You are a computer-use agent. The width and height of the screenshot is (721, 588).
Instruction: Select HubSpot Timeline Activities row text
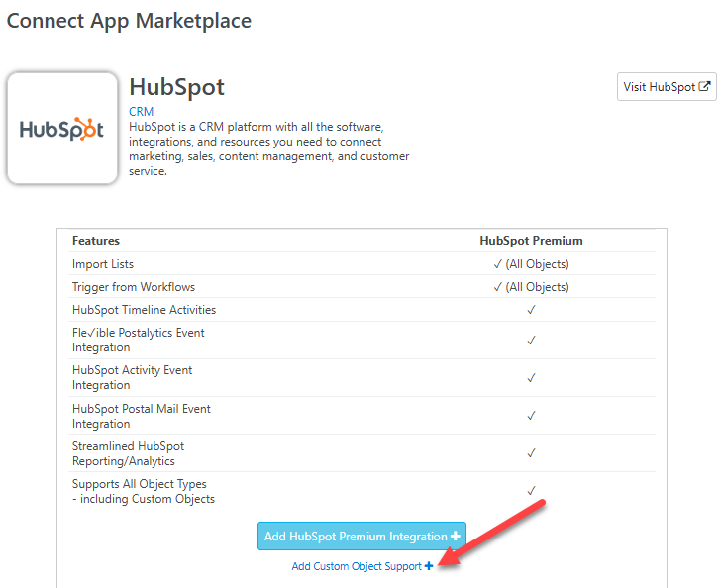[144, 310]
